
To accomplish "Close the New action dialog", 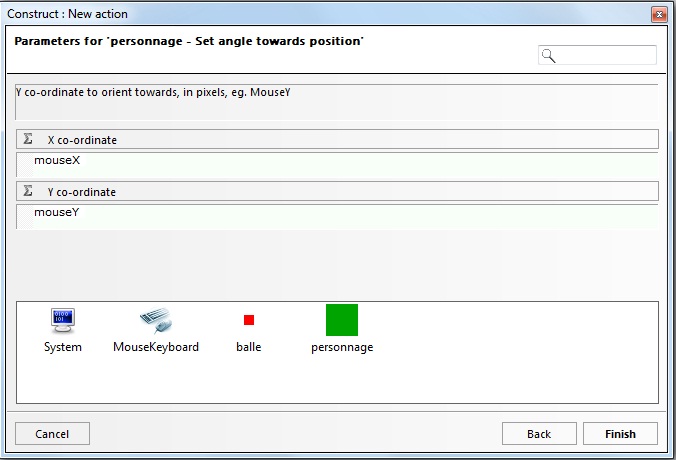I will click(658, 14).
